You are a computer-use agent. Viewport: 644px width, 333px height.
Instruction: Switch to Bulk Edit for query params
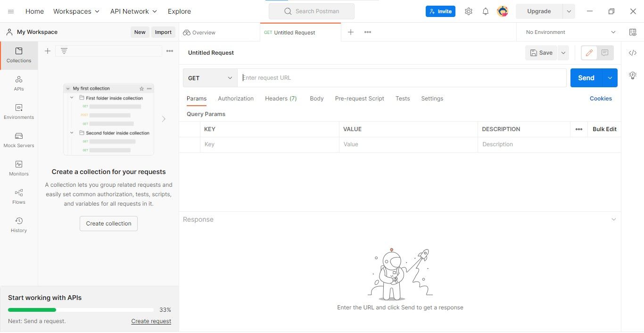coord(604,129)
